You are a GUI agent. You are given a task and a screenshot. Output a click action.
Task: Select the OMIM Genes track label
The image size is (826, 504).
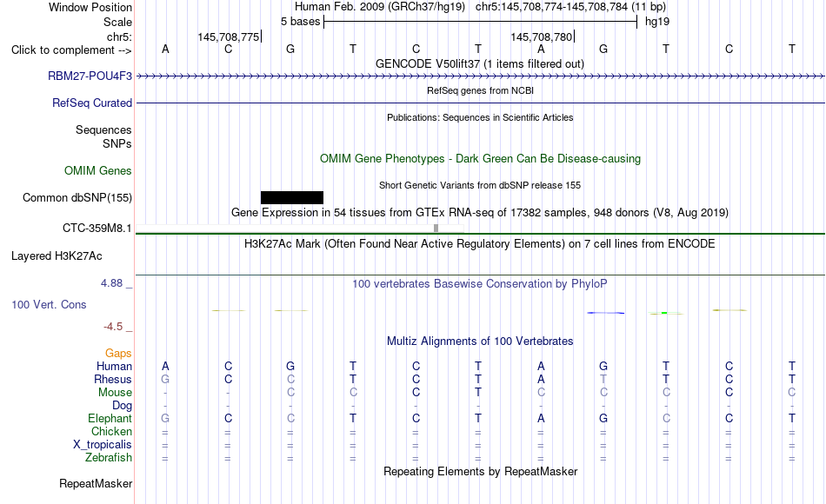pos(97,170)
